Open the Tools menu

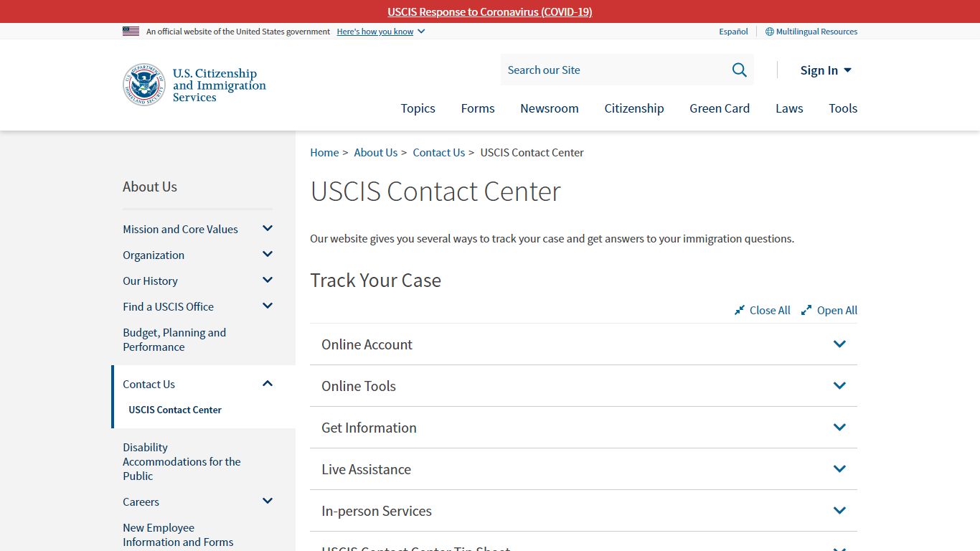tap(843, 108)
